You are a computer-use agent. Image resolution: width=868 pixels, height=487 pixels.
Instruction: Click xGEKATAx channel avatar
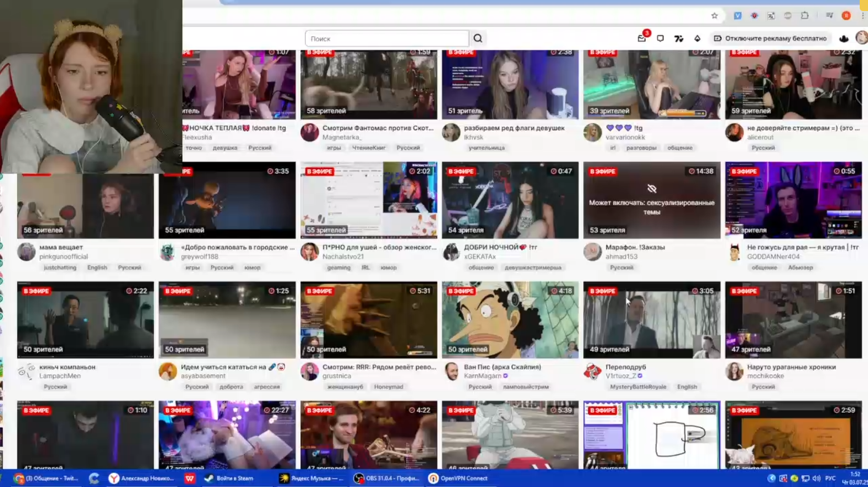pyautogui.click(x=451, y=252)
